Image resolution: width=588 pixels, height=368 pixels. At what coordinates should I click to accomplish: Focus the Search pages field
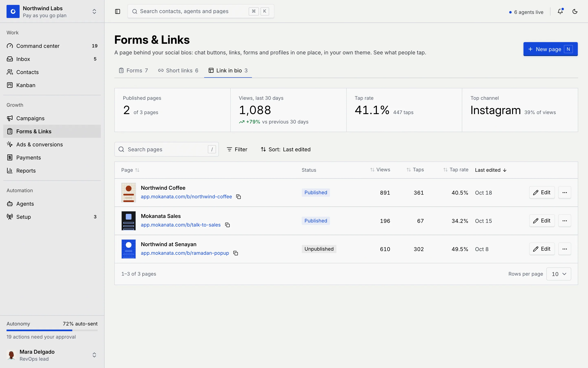coord(166,149)
